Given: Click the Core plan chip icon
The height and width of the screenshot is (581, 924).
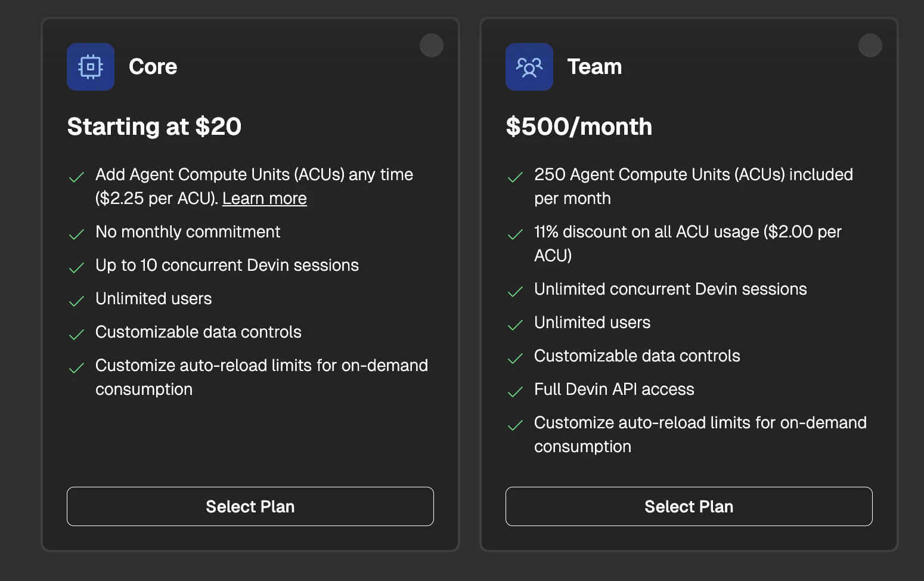Looking at the screenshot, I should click(91, 67).
